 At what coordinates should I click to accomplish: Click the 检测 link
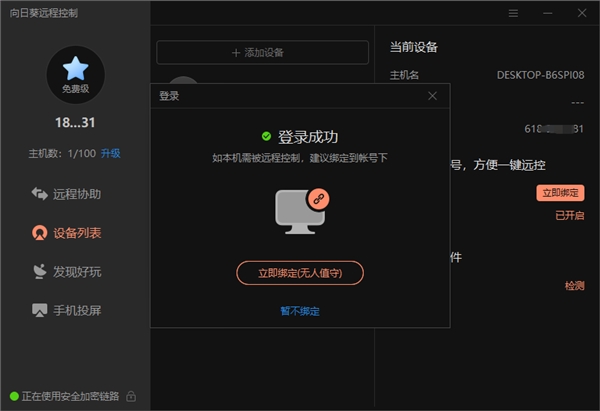(574, 285)
